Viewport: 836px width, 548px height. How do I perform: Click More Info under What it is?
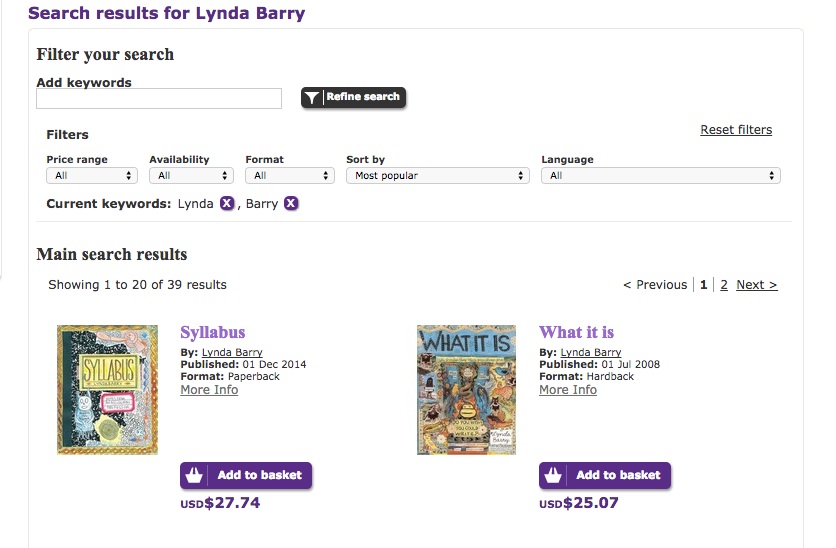click(567, 390)
